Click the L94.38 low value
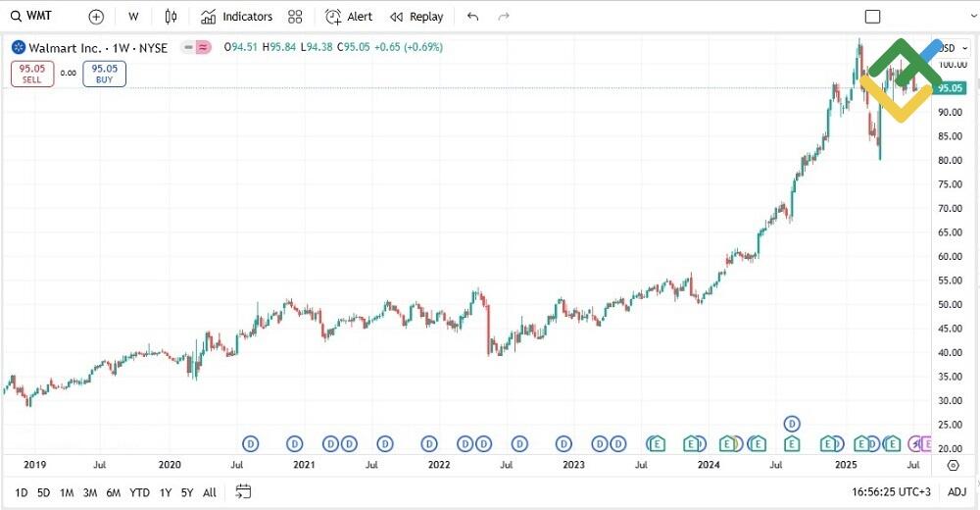 (x=317, y=47)
